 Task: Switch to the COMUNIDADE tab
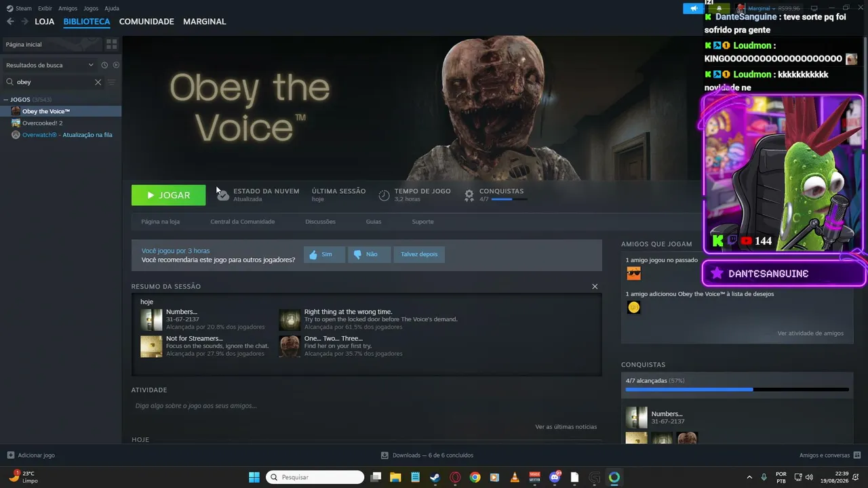click(x=146, y=22)
